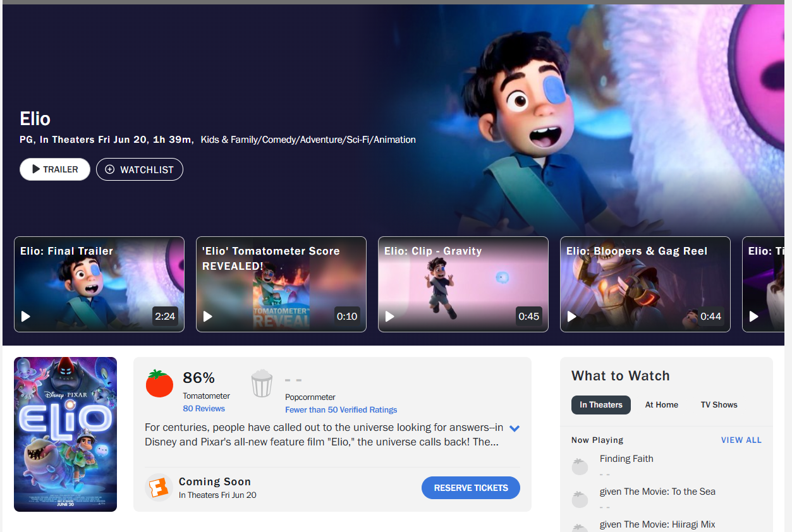Click the Popcornmeter label
This screenshot has height=532, width=792.
pos(310,397)
